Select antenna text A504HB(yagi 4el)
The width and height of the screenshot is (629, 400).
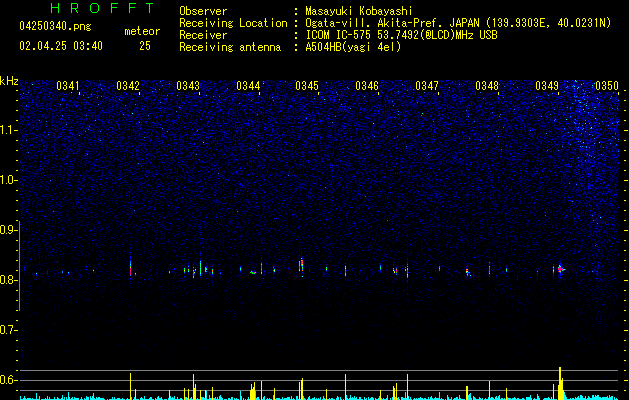[x=353, y=47]
